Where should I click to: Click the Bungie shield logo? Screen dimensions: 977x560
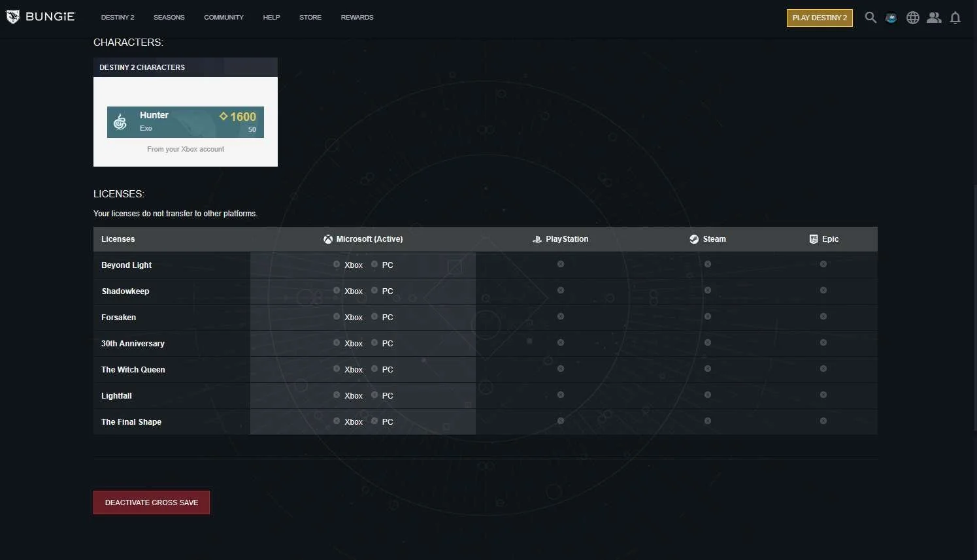[x=12, y=17]
